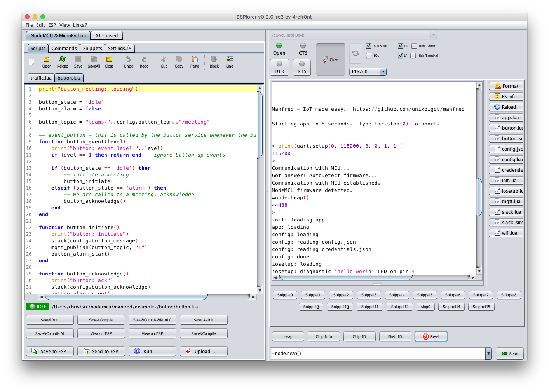Click the Save&Run button

click(x=50, y=320)
